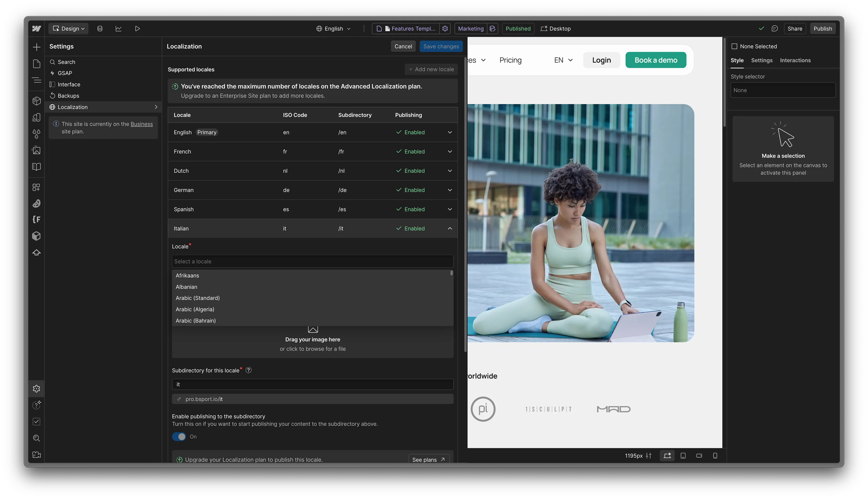Screen dimensions: 868x499
Task: Switch to tablet breakpoint icon
Action: click(x=683, y=456)
